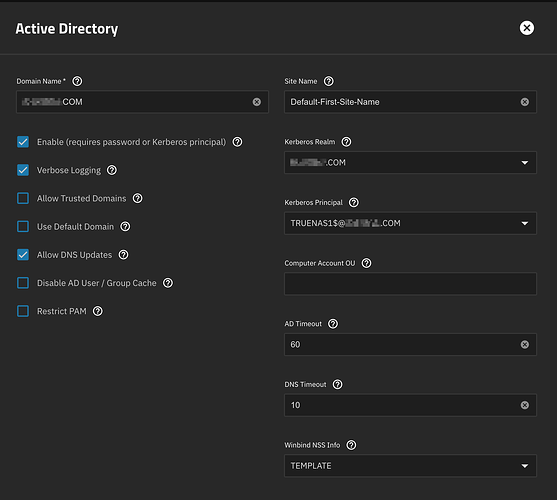Show help for Site Name field
The image size is (557, 500).
pos(329,81)
